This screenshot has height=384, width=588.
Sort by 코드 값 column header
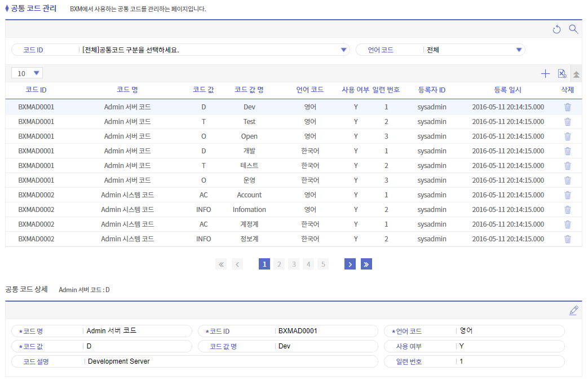coord(204,90)
